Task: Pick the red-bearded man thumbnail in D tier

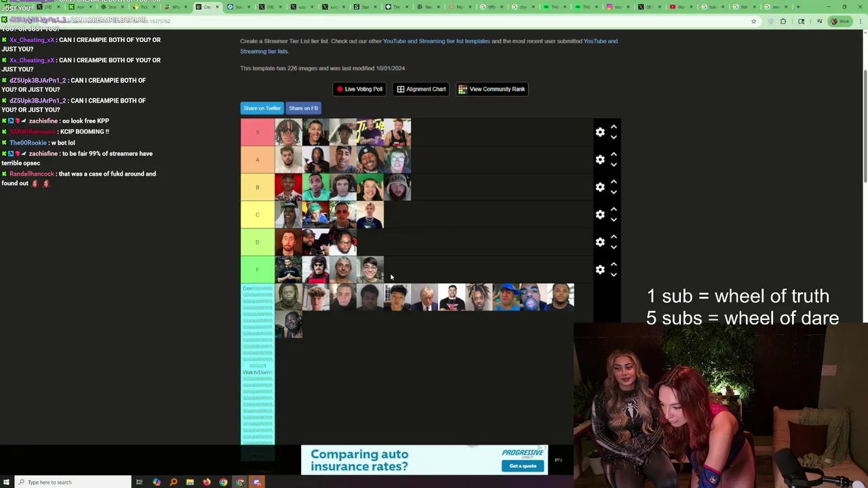Action: click(x=288, y=242)
